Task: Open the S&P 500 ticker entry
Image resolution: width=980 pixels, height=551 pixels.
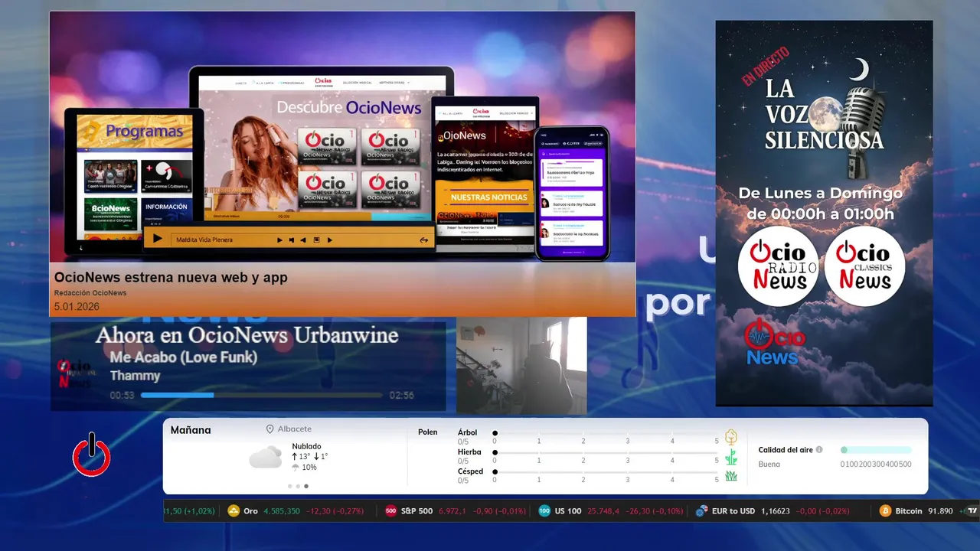Action: [456, 510]
